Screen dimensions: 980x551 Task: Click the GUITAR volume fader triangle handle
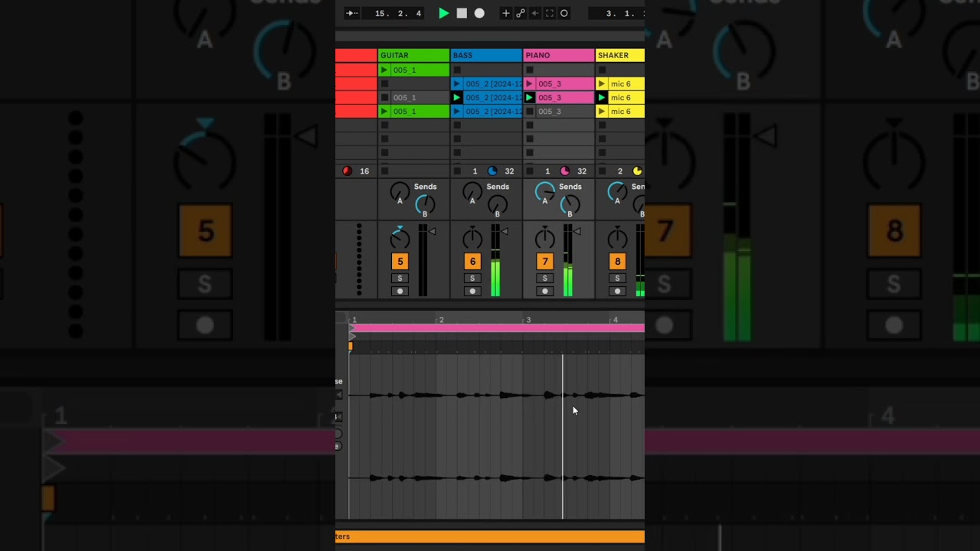tap(432, 231)
